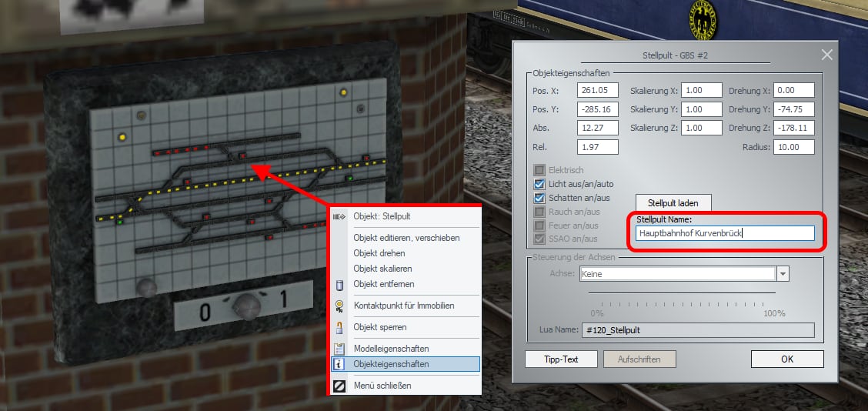The width and height of the screenshot is (868, 411).
Task: Confirm the dialog with OK
Action: 787,359
